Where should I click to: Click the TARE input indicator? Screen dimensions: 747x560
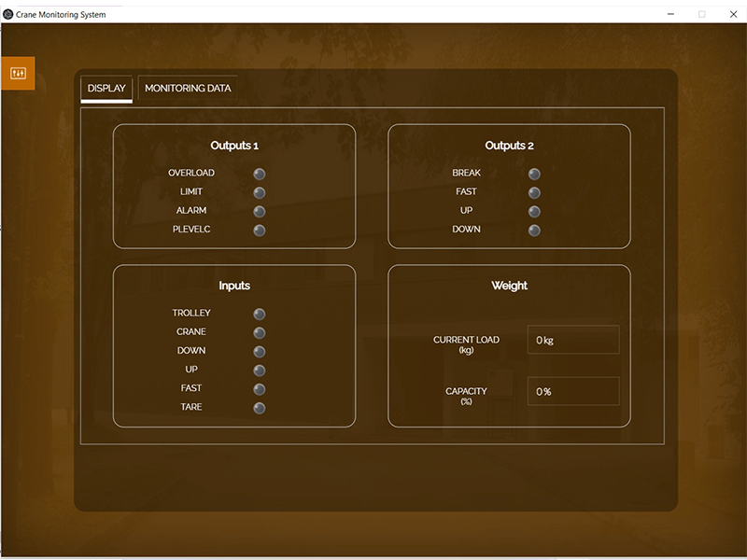(260, 408)
